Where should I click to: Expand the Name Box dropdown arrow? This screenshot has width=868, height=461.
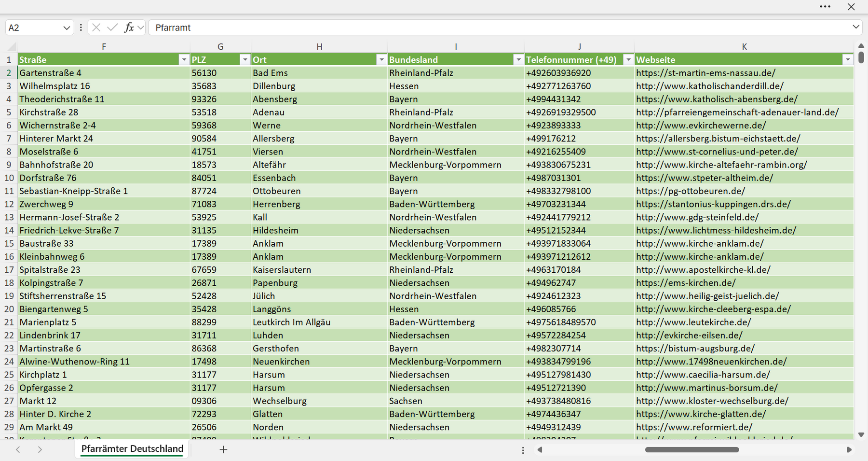[x=67, y=28]
